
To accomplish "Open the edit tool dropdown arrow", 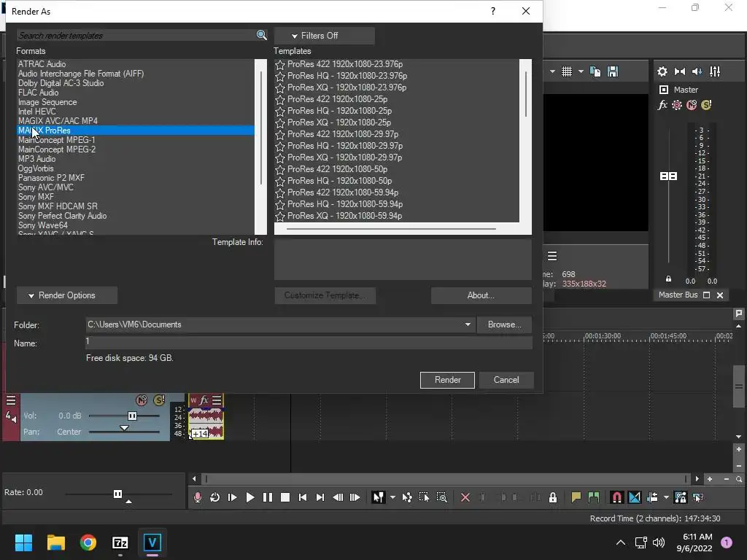I will click(392, 497).
